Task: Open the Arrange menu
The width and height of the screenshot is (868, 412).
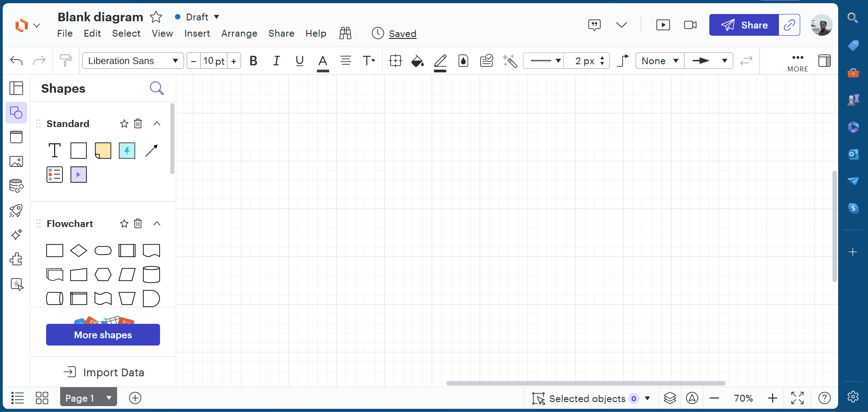Action: pyautogui.click(x=239, y=33)
